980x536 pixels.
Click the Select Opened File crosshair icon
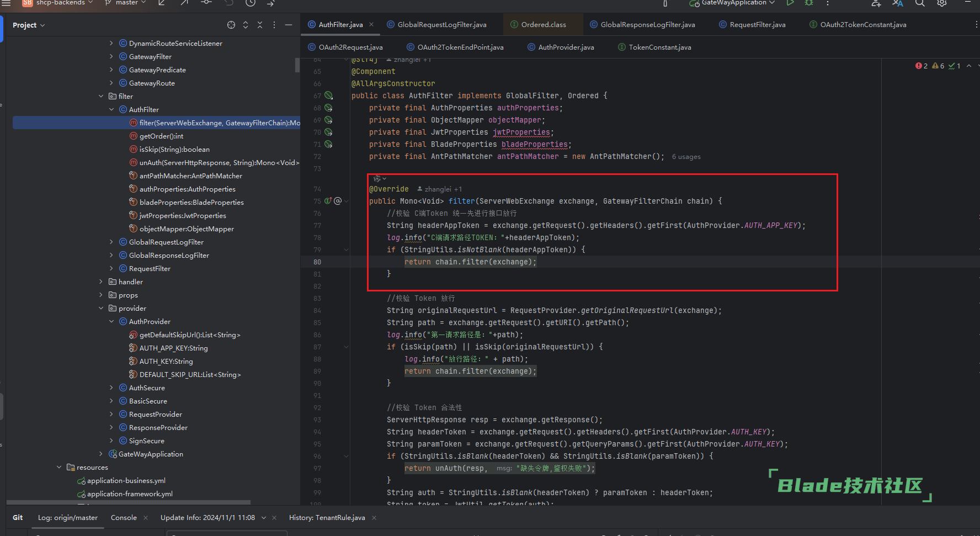coord(231,25)
